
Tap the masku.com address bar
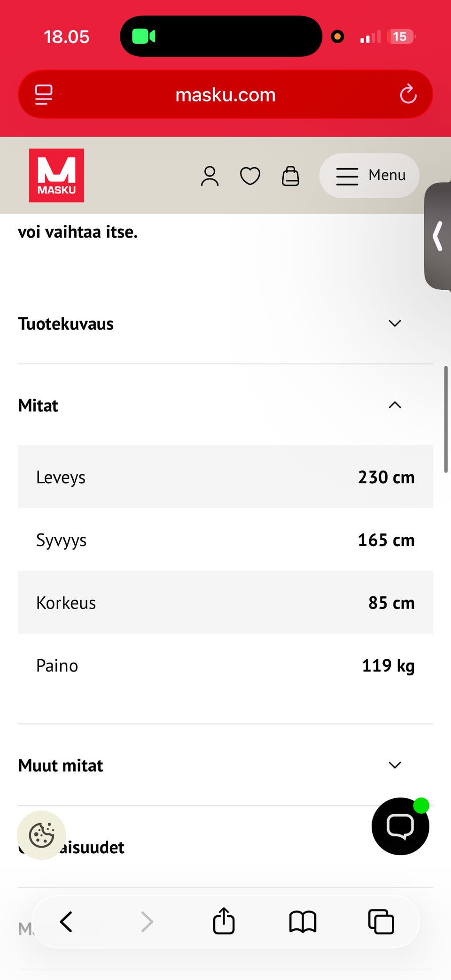click(x=225, y=95)
